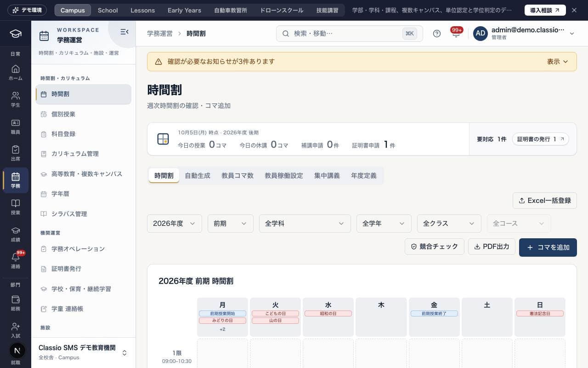Open the 個別授業 sidebar item

coord(83,114)
